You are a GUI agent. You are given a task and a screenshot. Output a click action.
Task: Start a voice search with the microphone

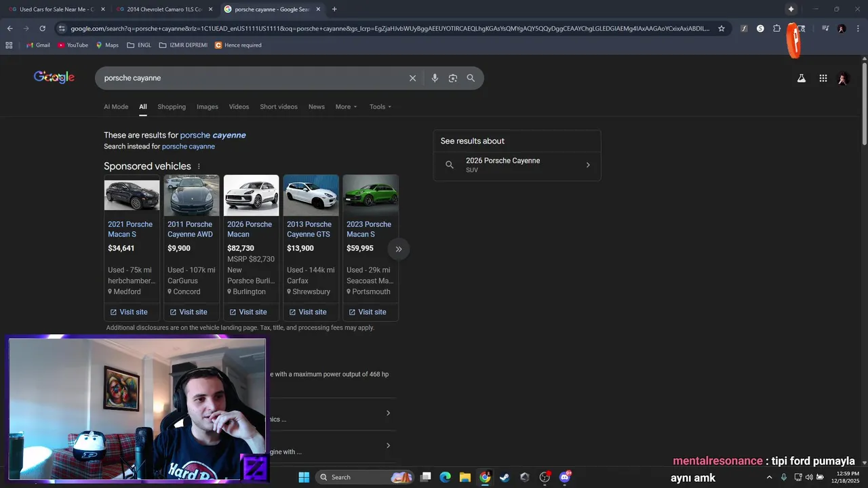(435, 78)
